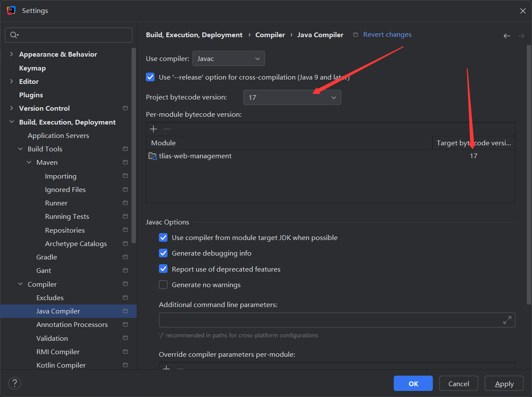Click the project-level icon beside Java Compiler
The height and width of the screenshot is (397, 532).
tap(125, 311)
